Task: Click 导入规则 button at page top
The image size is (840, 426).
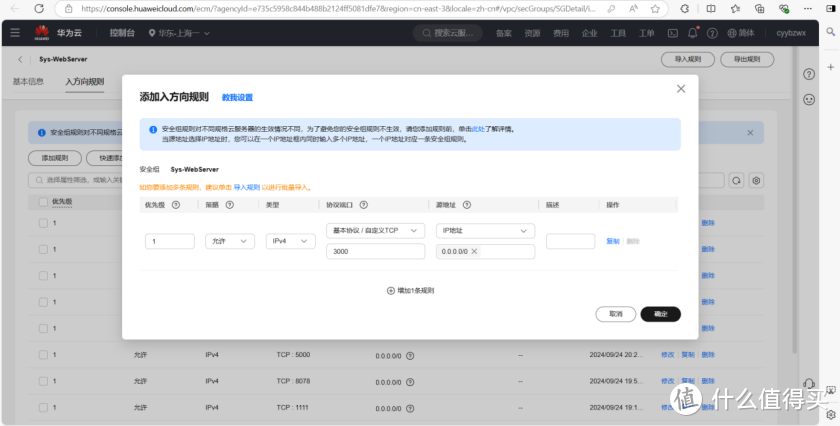Action: click(x=688, y=59)
